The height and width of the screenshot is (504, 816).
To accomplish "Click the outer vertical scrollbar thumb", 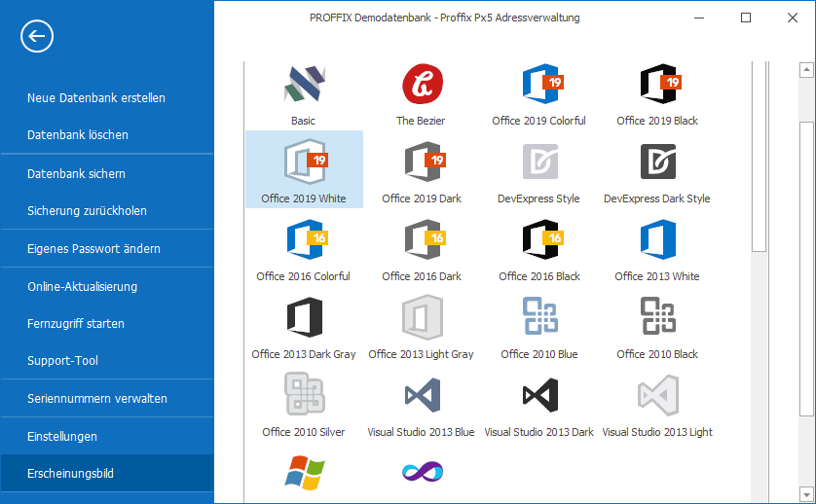I will [806, 269].
